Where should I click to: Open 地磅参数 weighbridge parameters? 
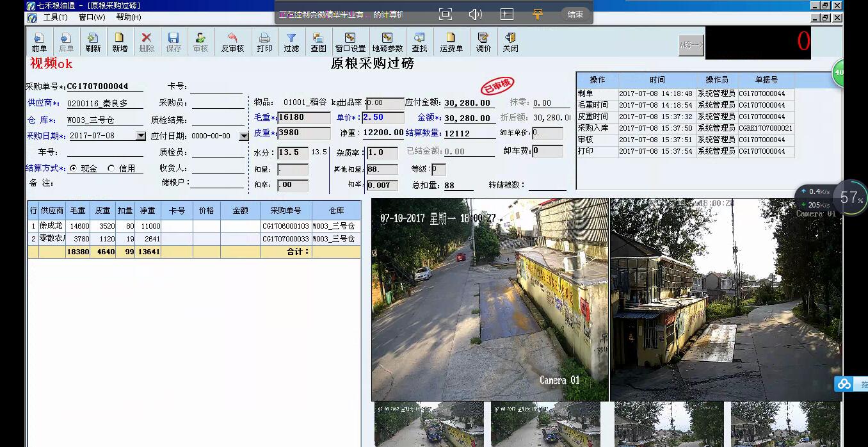tap(387, 42)
